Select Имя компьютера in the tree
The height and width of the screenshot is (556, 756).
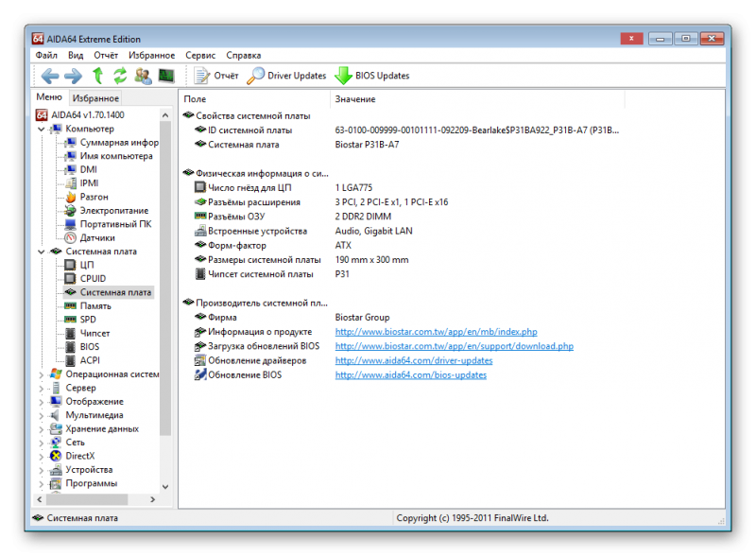tap(116, 156)
